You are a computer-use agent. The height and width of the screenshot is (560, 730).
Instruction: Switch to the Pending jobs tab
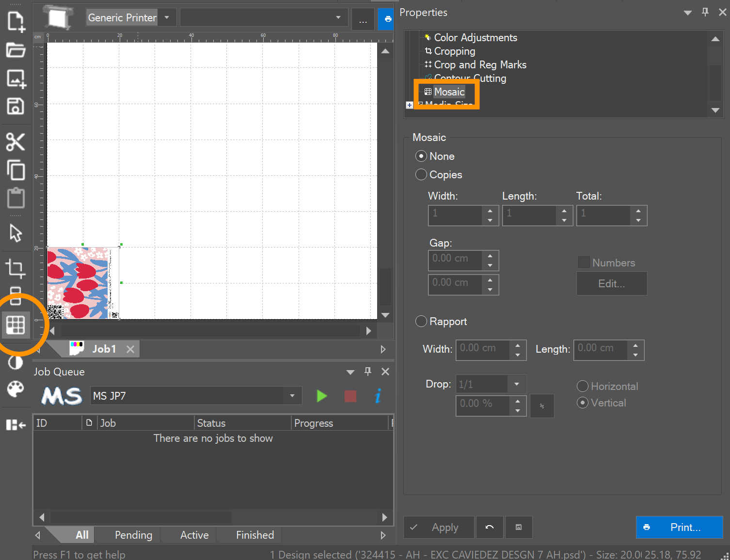133,535
